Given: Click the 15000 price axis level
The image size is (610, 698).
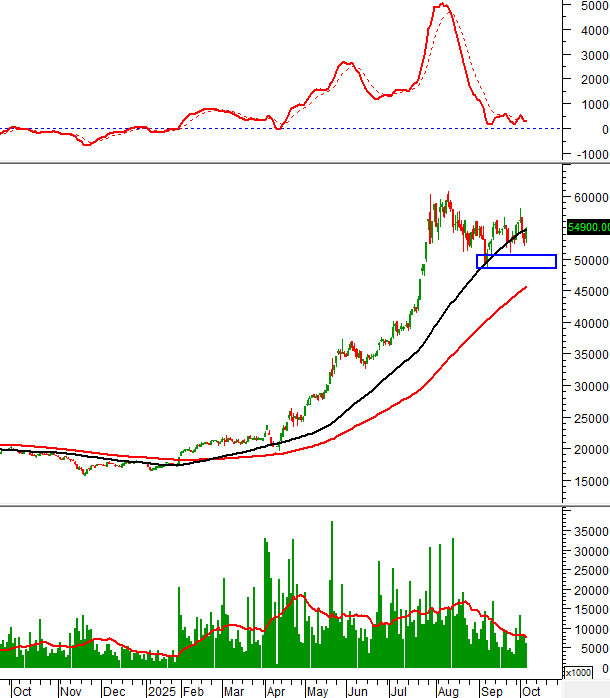Looking at the screenshot, I should click(588, 481).
